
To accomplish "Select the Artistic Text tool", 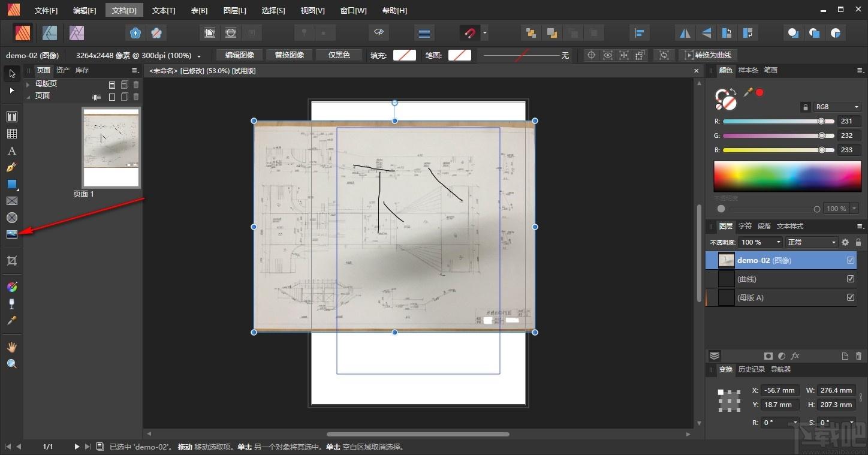I will point(11,150).
